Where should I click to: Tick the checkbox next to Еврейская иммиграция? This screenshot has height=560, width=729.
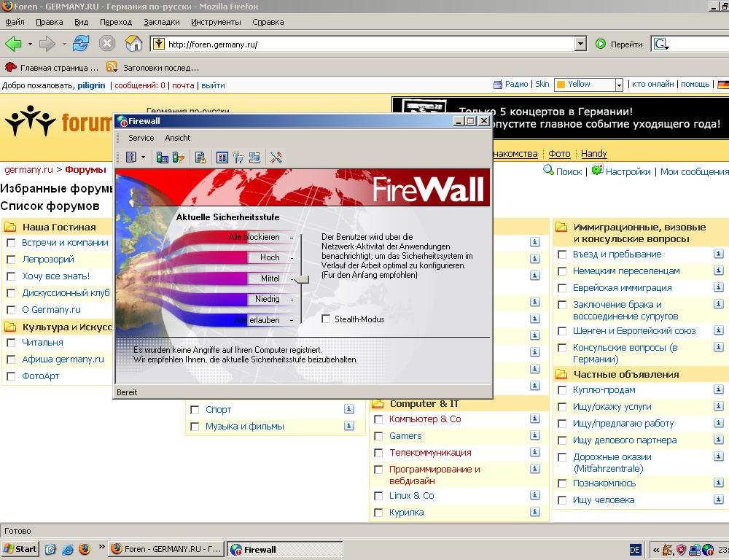click(x=562, y=288)
